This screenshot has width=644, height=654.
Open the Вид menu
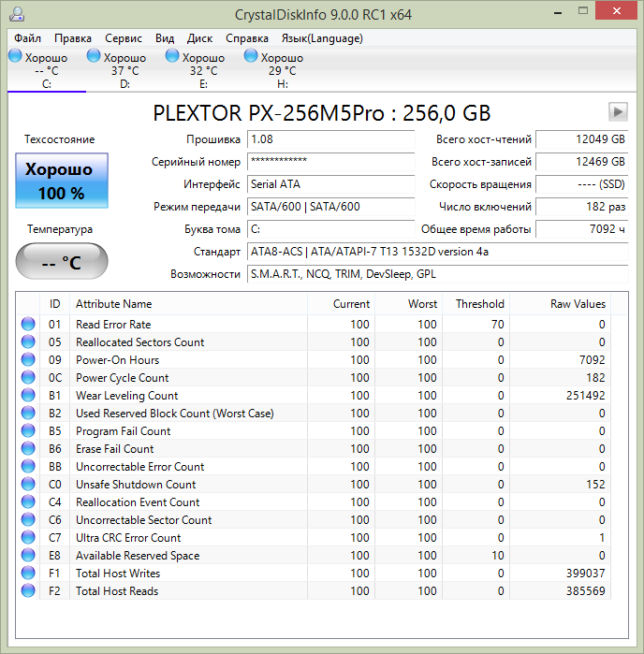point(165,38)
